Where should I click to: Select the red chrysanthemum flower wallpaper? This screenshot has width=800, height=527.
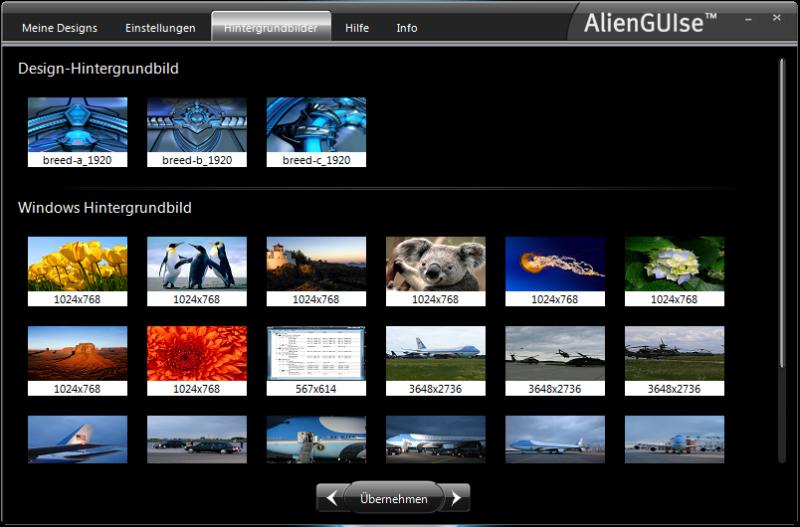(x=197, y=353)
